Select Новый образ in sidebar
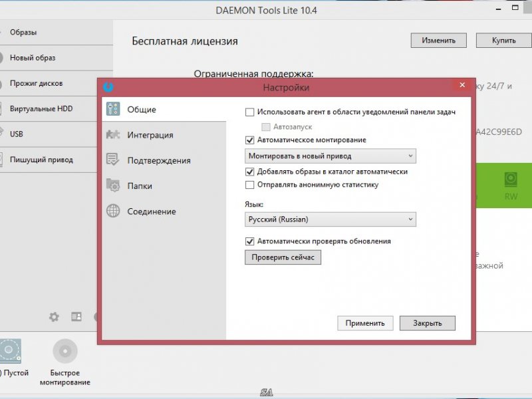This screenshot has width=532, height=399. coord(56,58)
